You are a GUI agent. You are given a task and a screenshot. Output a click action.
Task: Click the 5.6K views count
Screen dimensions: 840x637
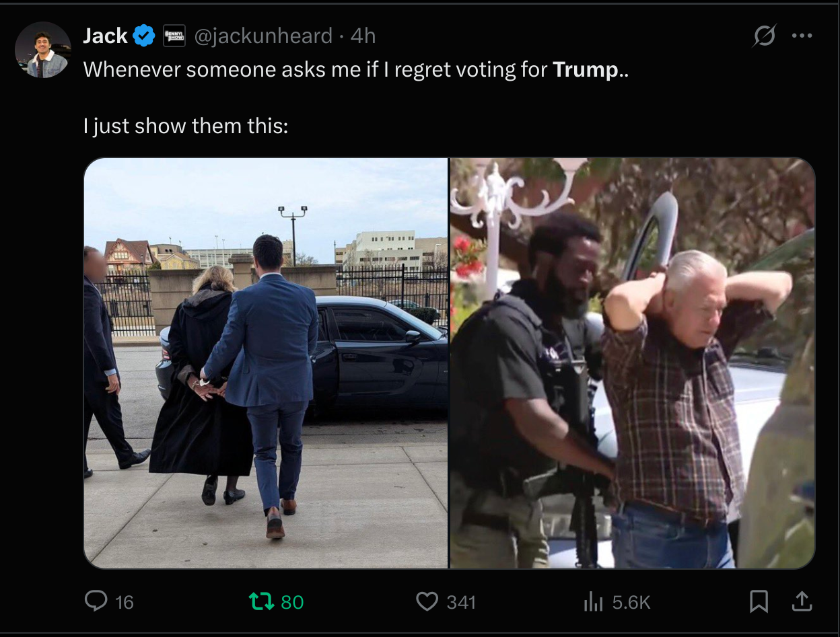coord(631,601)
